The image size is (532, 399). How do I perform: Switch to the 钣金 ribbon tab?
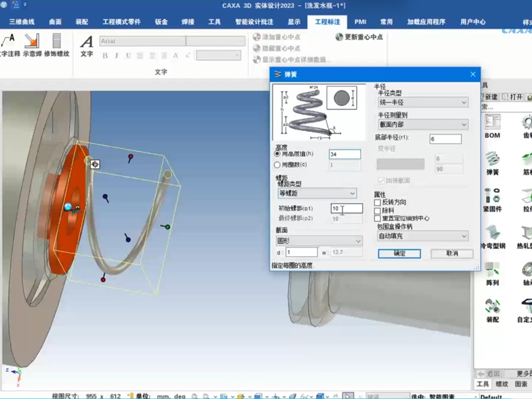[x=161, y=22]
